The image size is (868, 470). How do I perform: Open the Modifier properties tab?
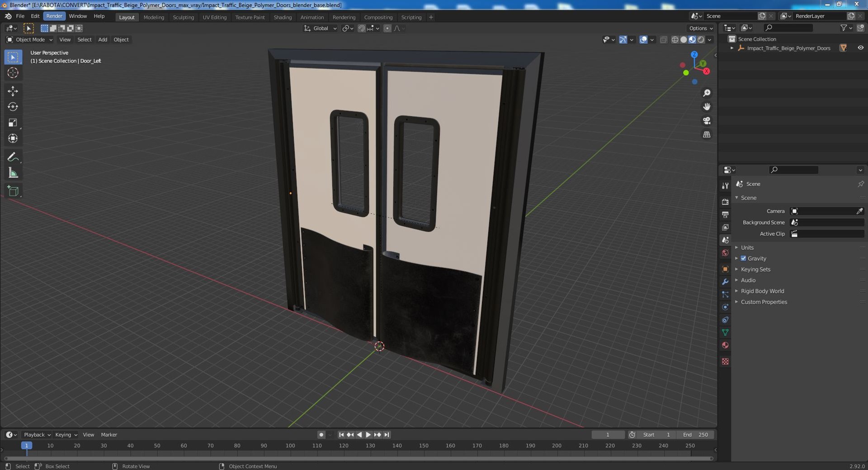tap(725, 282)
